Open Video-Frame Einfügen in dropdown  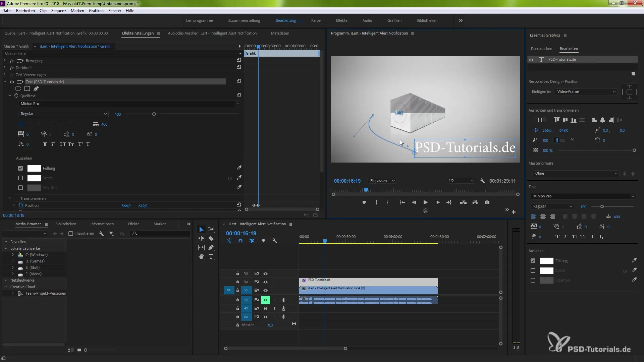tap(585, 92)
